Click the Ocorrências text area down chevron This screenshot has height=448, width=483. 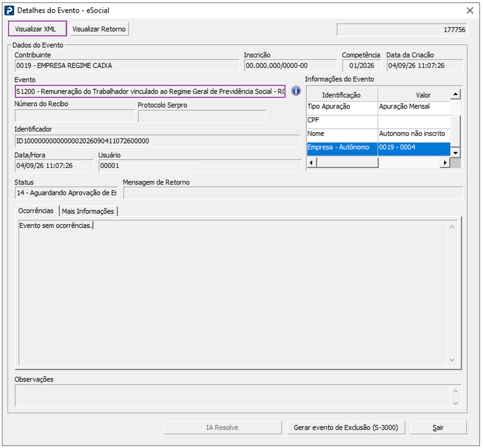click(x=452, y=360)
